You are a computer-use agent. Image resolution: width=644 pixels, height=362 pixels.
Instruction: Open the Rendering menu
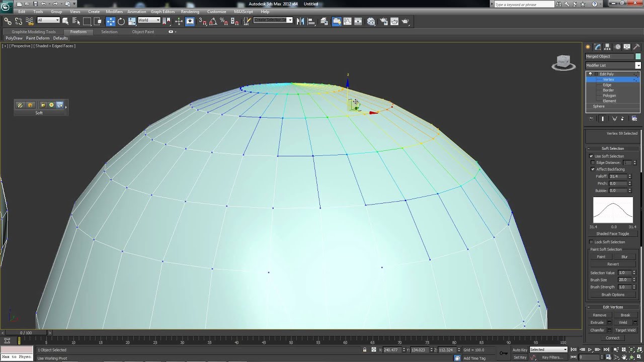click(x=190, y=12)
